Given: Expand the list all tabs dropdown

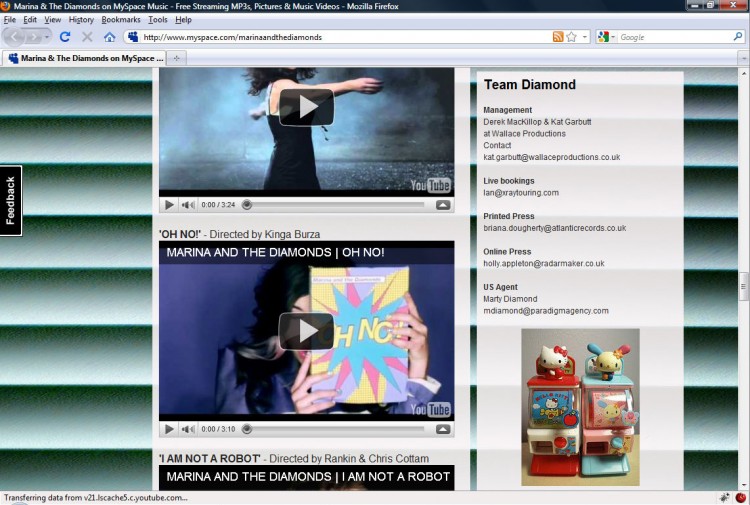Looking at the screenshot, I should [x=744, y=58].
